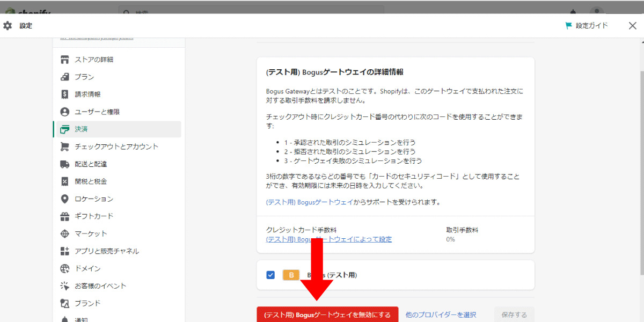The image size is (644, 322).
Task: Click the store URL link above sidebar
Action: point(97,38)
